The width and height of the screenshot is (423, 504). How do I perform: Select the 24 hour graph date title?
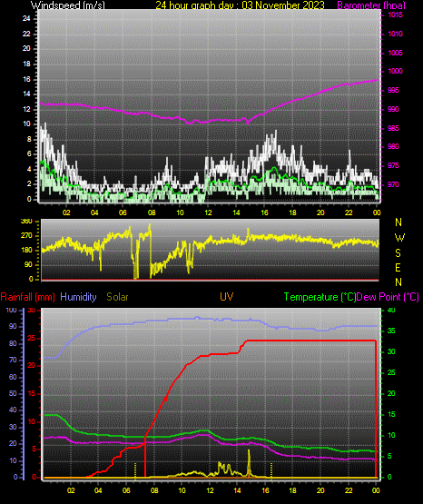[x=240, y=5]
